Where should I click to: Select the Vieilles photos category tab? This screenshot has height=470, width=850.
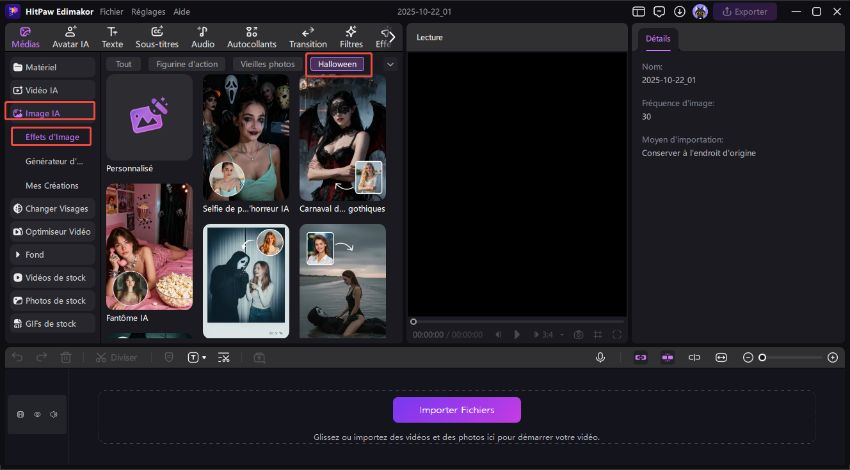pos(267,64)
